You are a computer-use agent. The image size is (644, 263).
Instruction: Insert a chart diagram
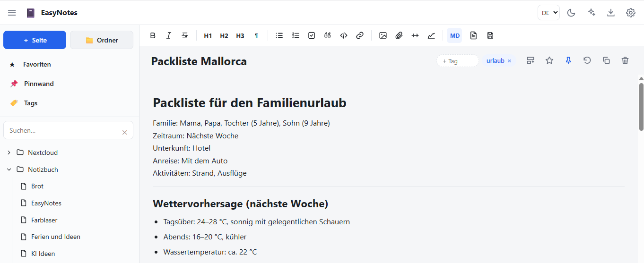point(431,35)
